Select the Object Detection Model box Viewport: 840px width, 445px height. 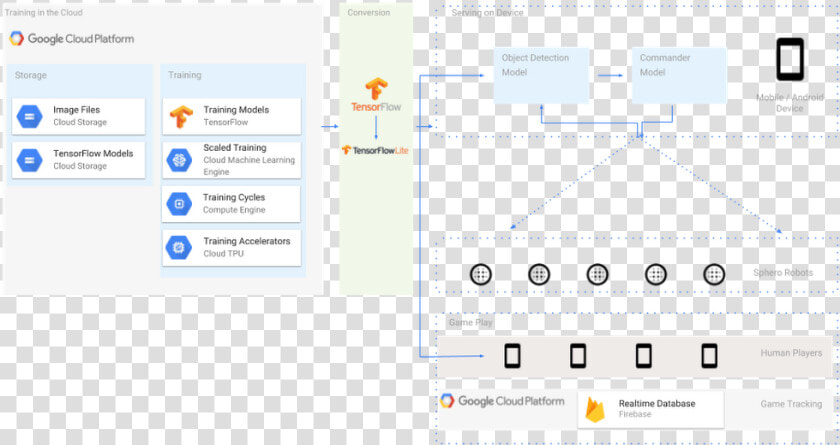point(541,76)
